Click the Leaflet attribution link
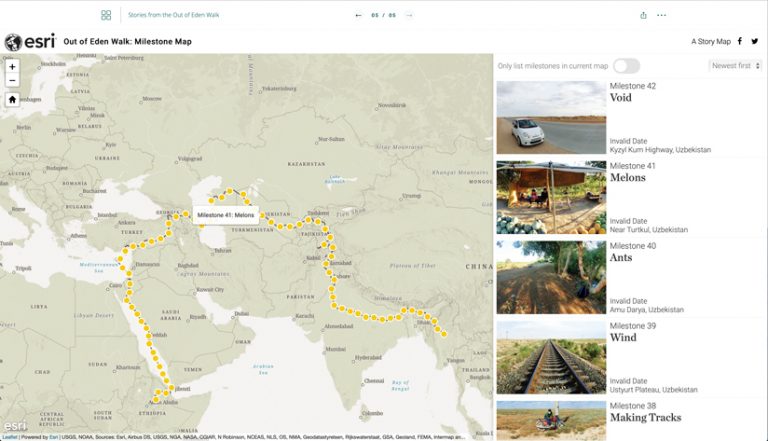The width and height of the screenshot is (768, 441). [10, 437]
